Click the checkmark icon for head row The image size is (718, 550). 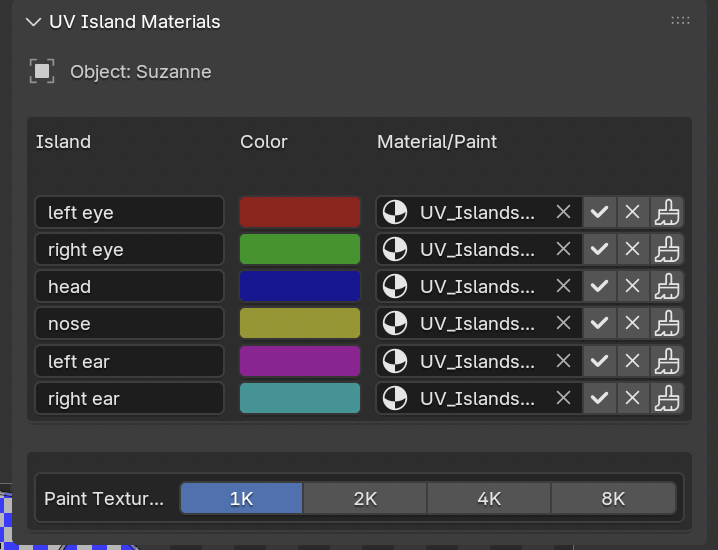599,287
